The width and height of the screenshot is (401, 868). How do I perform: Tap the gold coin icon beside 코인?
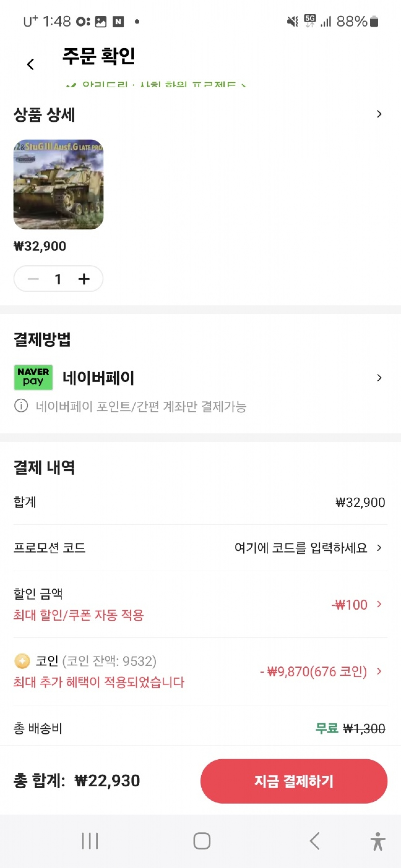coord(22,661)
